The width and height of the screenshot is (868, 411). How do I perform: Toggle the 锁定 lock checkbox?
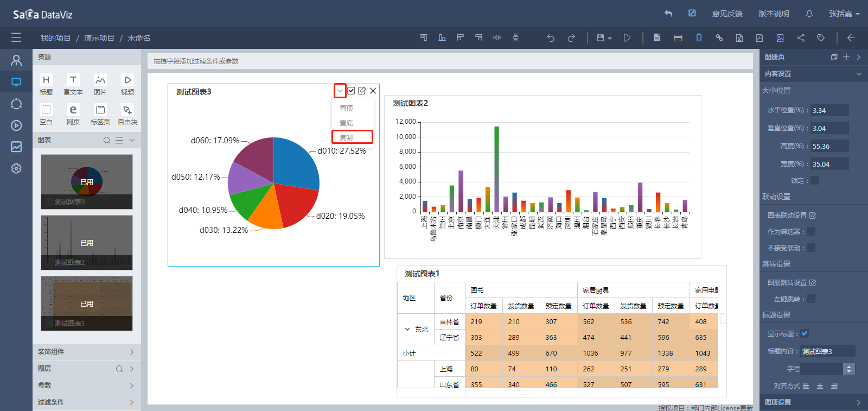(815, 180)
